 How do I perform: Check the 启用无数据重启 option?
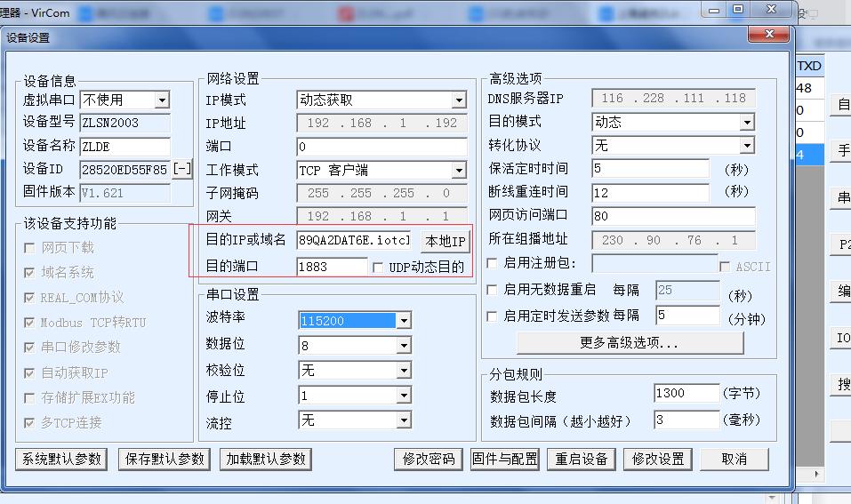(493, 290)
